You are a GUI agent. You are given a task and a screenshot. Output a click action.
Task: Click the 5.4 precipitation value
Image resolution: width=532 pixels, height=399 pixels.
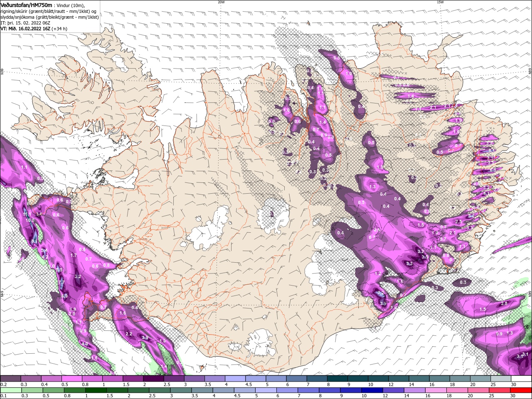coord(44,250)
